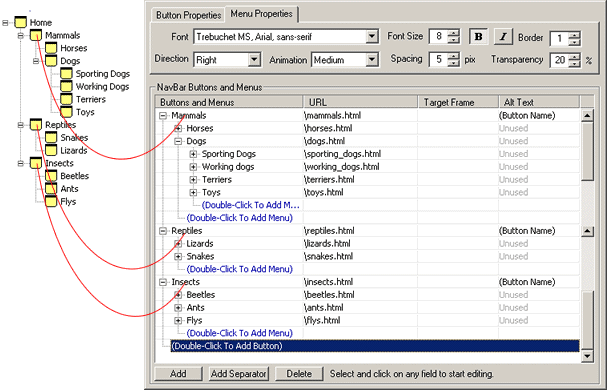This screenshot has height=390, width=607.
Task: Click Add Menu placeholder under Snakes
Action: pyautogui.click(x=240, y=269)
